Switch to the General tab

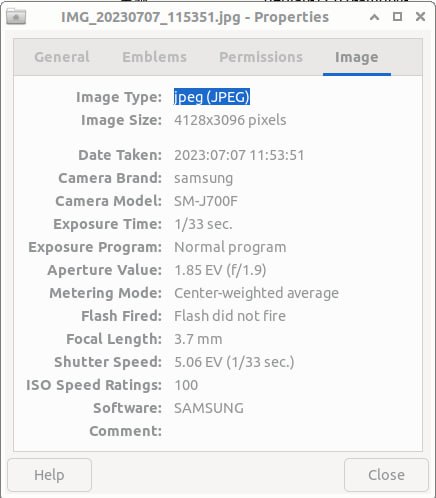click(62, 57)
